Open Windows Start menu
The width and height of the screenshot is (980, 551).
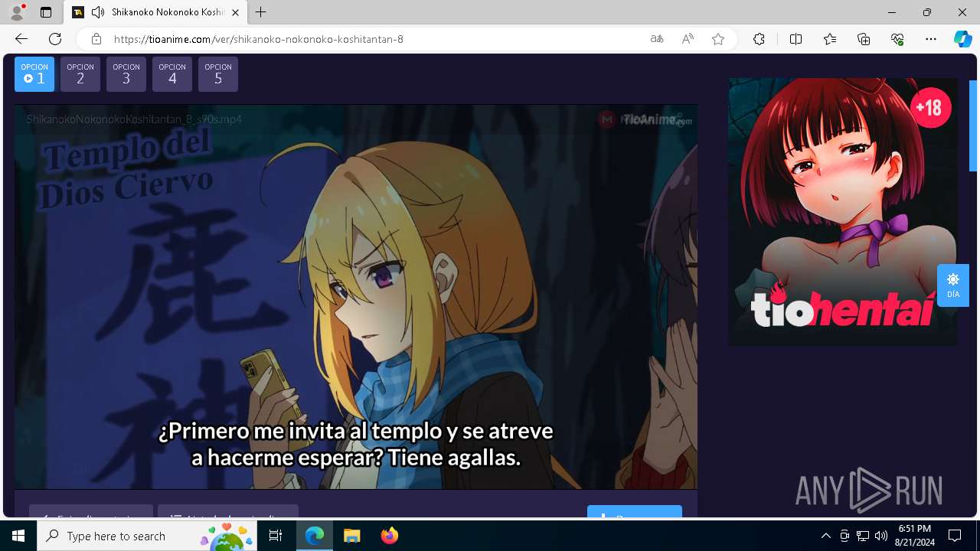pyautogui.click(x=18, y=536)
